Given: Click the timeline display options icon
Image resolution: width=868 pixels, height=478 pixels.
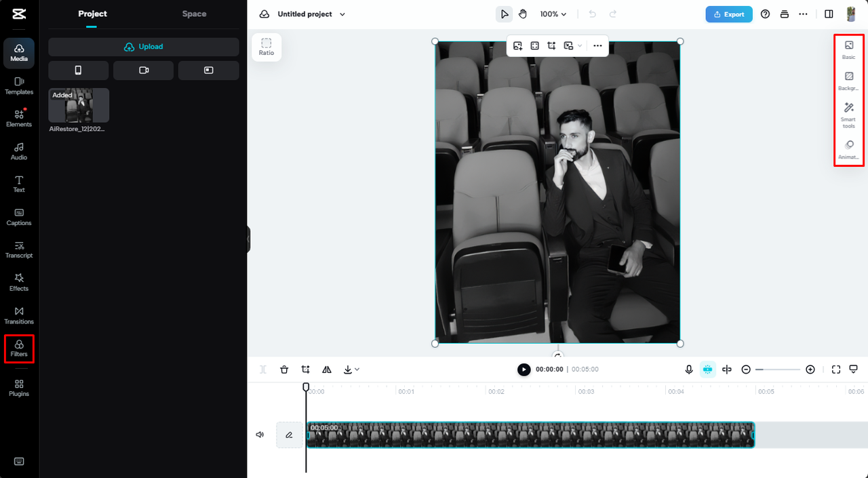Looking at the screenshot, I should tap(854, 370).
